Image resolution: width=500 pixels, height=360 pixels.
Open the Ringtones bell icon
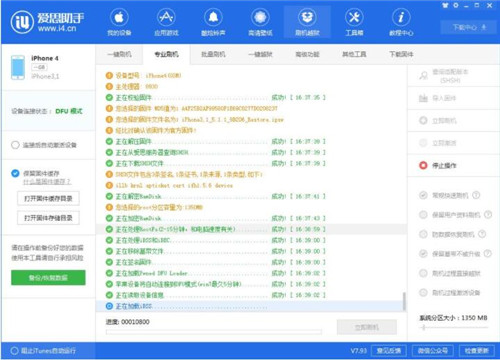tap(213, 17)
